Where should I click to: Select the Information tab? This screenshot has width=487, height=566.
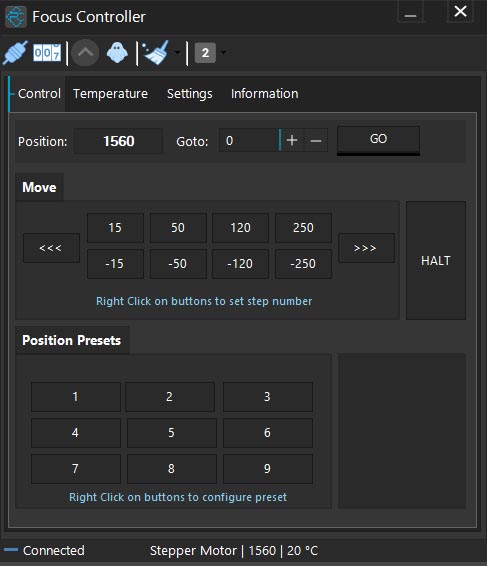click(265, 94)
